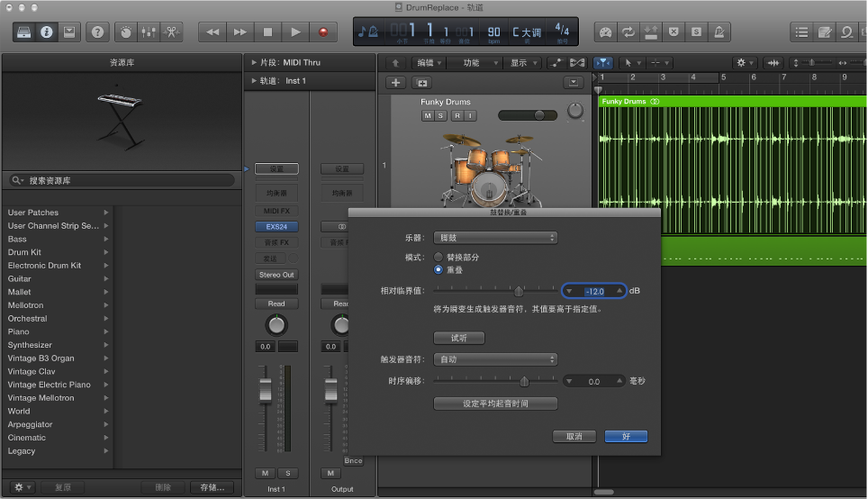Click the Record button in the transport
Viewport: 868px width, 499px height.
[323, 32]
